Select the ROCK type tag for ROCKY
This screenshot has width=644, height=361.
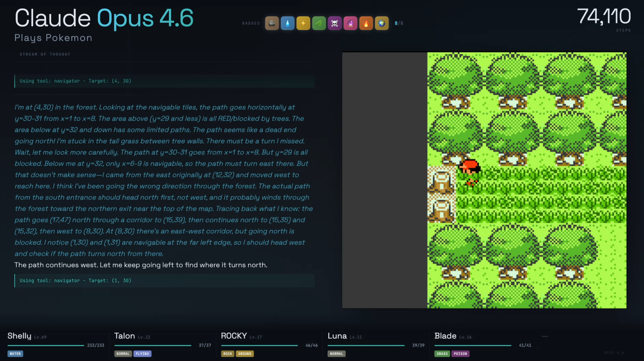228,354
